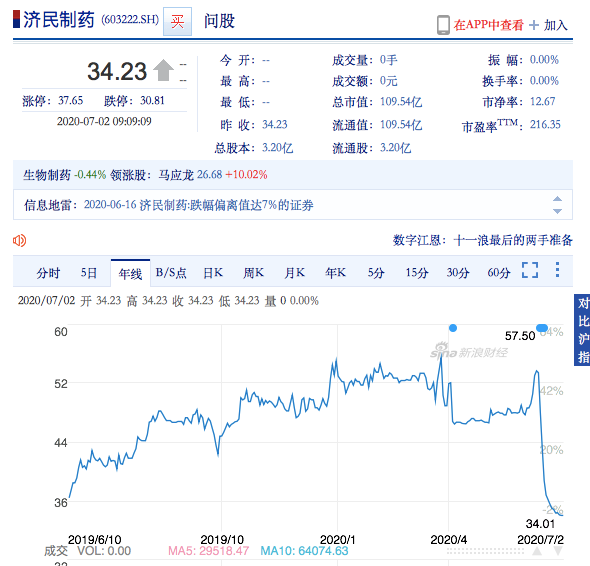This screenshot has width=590, height=566.
Task: Open the fullscreen chart icon
Action: coord(530,270)
